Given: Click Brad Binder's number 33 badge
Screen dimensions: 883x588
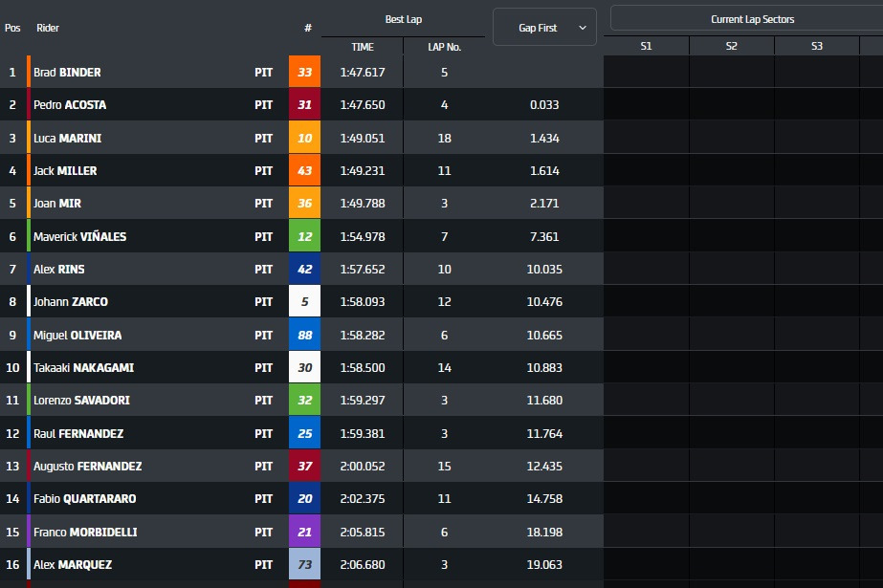Looking at the screenshot, I should [304, 73].
